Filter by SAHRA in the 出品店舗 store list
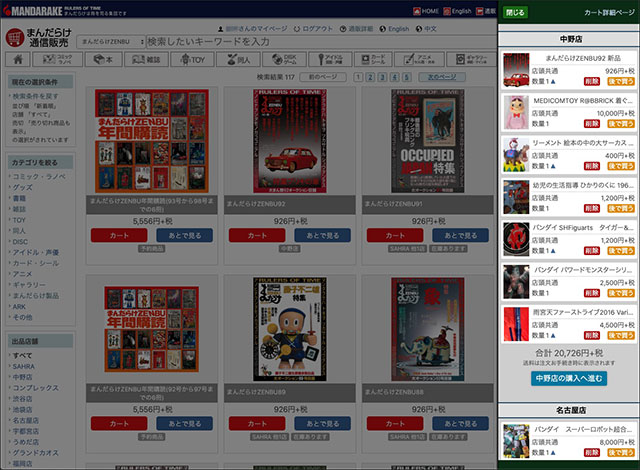 (x=24, y=366)
